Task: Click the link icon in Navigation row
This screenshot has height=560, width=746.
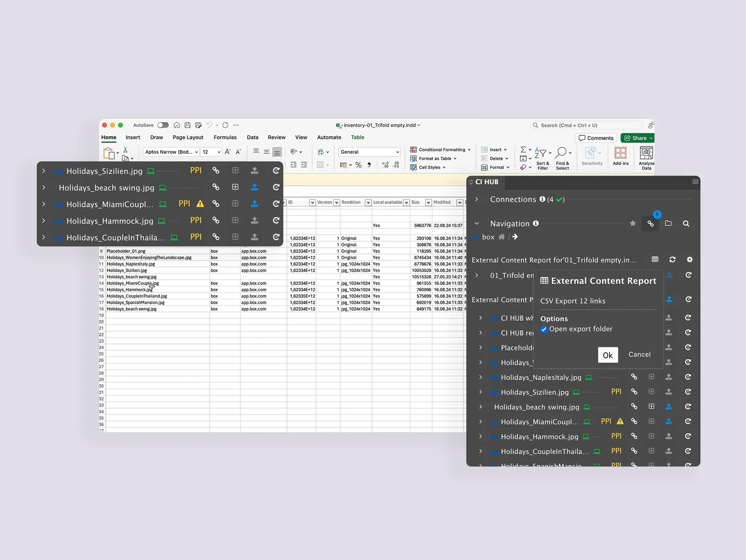Action: tap(651, 224)
